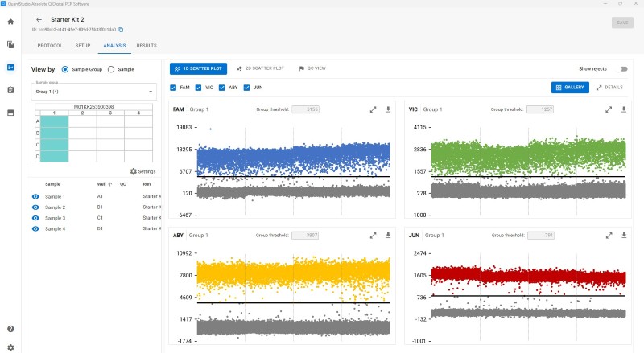This screenshot has height=353, width=644.
Task: Click the DETAILS view button
Action: tap(609, 88)
